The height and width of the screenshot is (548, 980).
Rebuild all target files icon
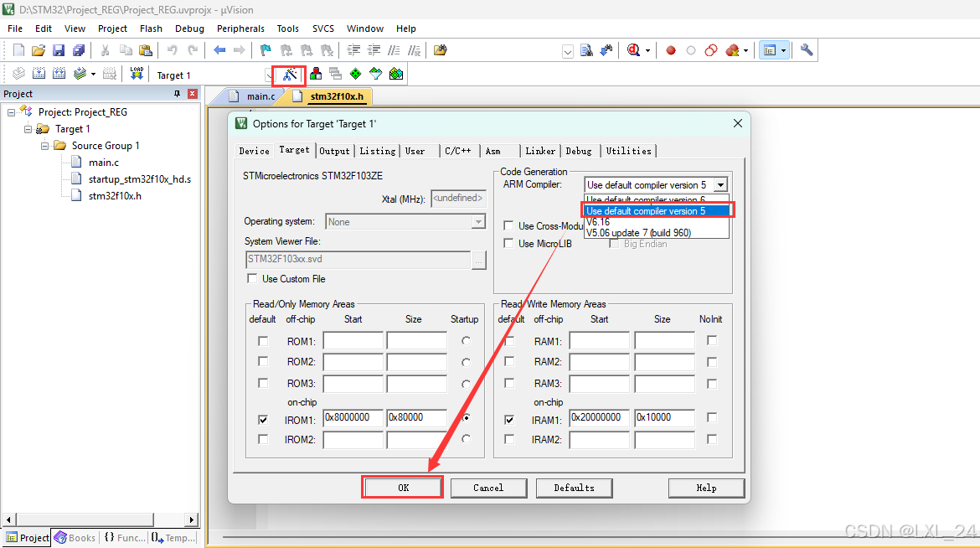tap(59, 74)
